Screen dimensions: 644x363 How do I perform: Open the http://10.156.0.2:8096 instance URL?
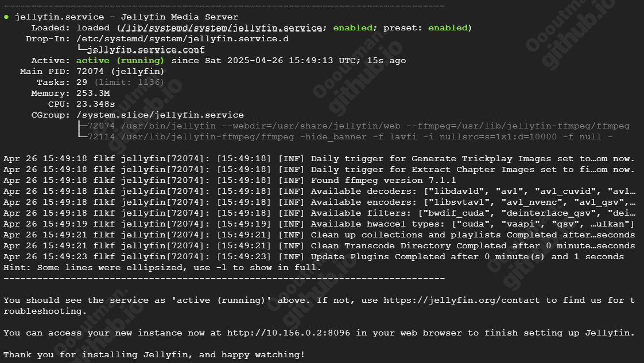288,333
